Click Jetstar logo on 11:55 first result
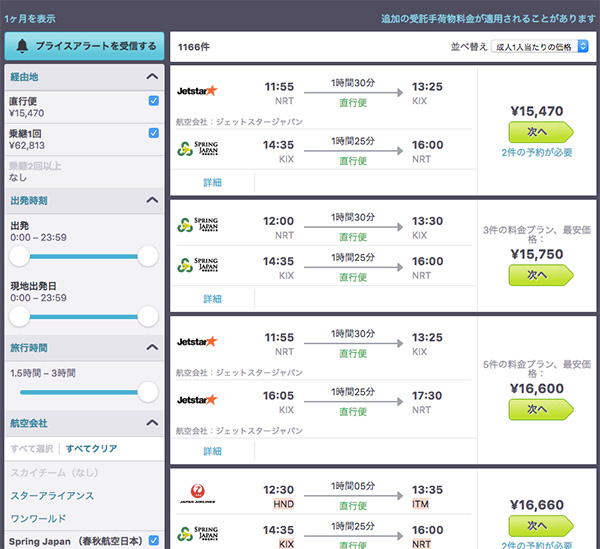 click(x=197, y=91)
